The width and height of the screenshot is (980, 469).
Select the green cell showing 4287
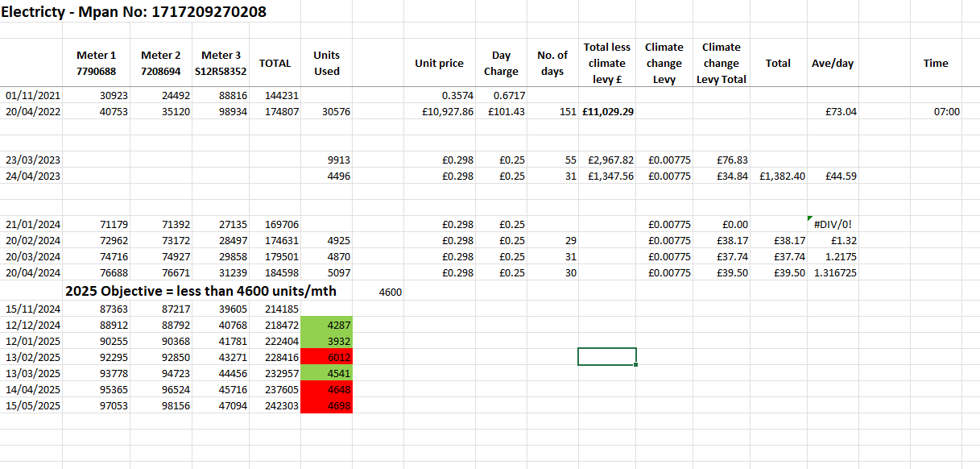326,324
